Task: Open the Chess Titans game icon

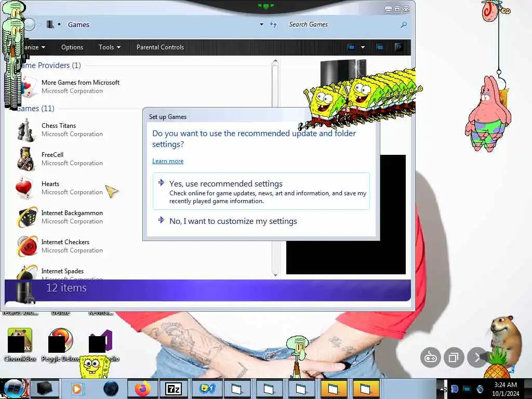Action: coord(25,130)
